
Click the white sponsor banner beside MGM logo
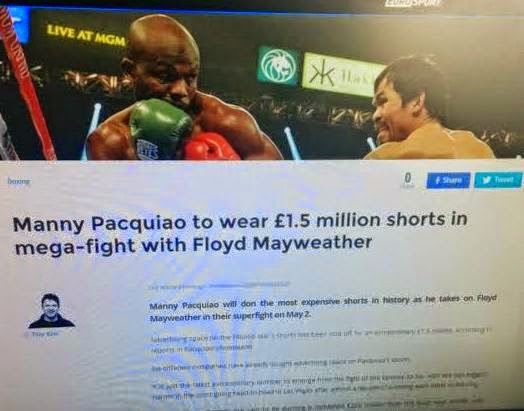pyautogui.click(x=341, y=76)
